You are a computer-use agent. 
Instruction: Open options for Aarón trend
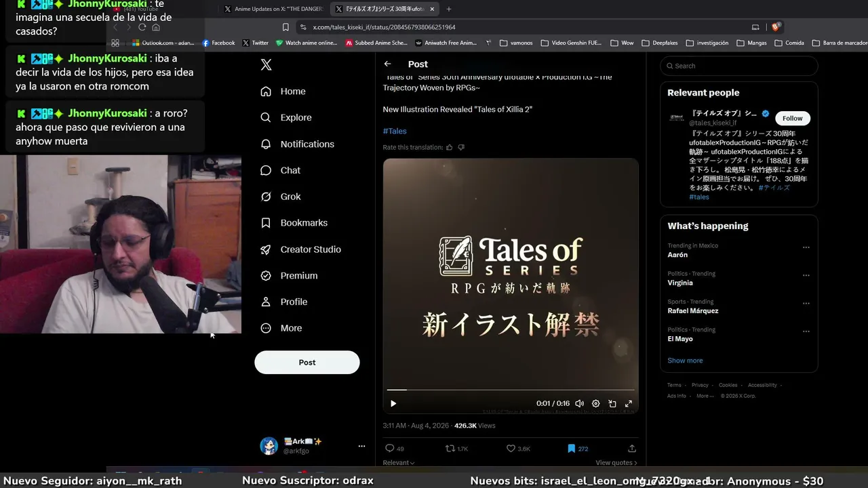[806, 247]
